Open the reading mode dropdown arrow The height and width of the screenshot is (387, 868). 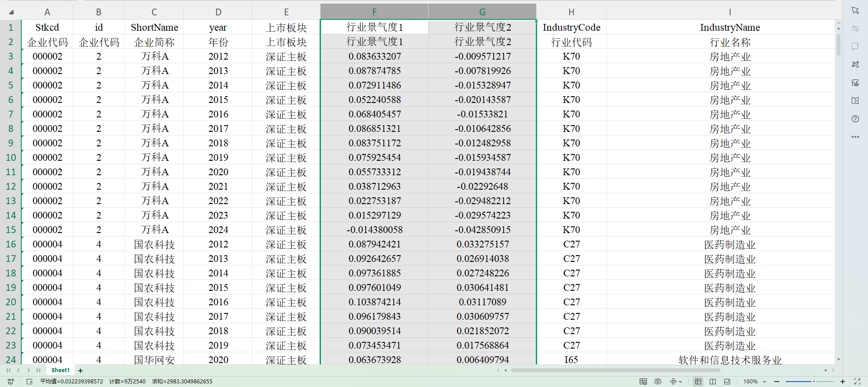point(680,382)
